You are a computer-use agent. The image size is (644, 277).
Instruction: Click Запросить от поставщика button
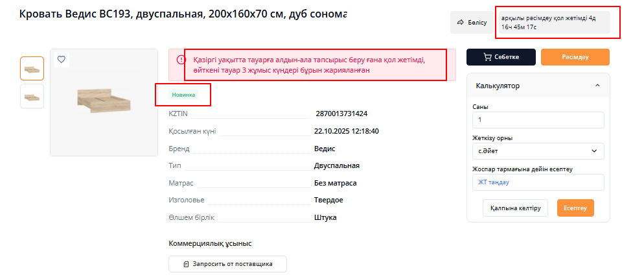tap(227, 264)
